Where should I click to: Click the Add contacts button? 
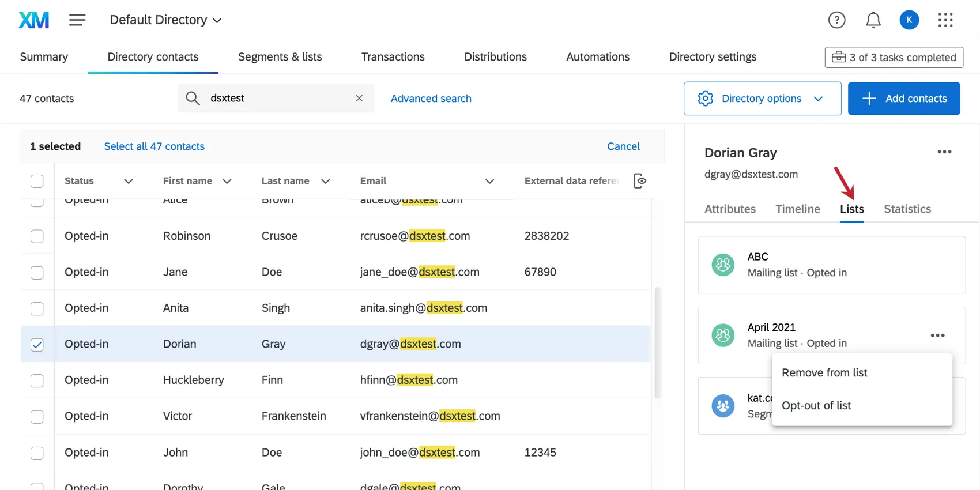click(x=903, y=99)
